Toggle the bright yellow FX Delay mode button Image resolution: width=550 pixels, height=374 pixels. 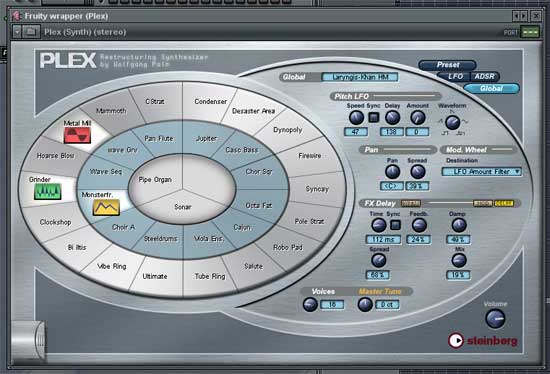(x=504, y=203)
